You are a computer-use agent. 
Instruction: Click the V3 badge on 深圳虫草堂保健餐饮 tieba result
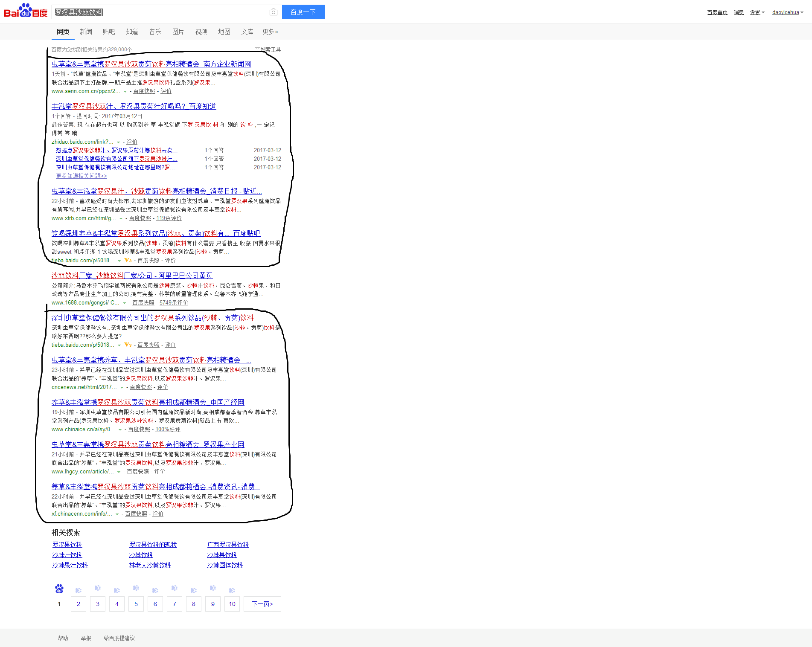tap(128, 345)
